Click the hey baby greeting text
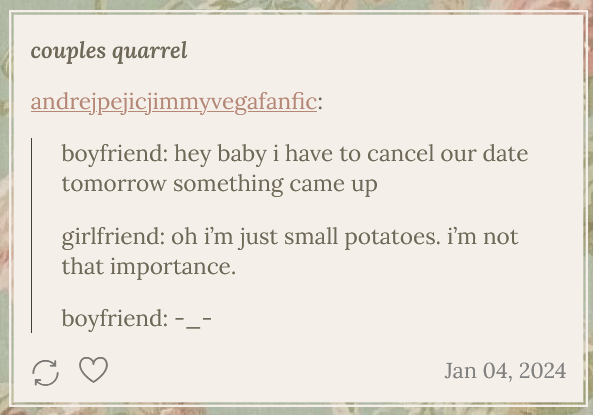Screen dimensions: 593x415 220,155
